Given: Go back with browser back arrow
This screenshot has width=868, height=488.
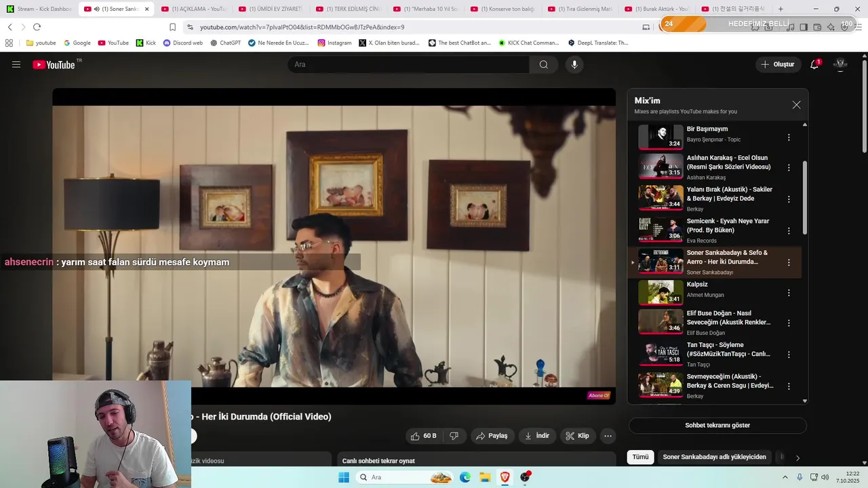Looking at the screenshot, I should [x=9, y=27].
